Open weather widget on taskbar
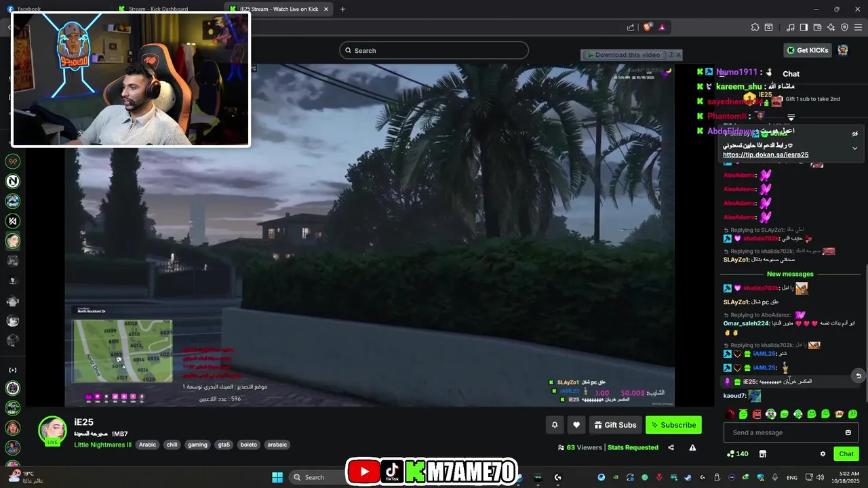This screenshot has width=868, height=488. tap(25, 477)
